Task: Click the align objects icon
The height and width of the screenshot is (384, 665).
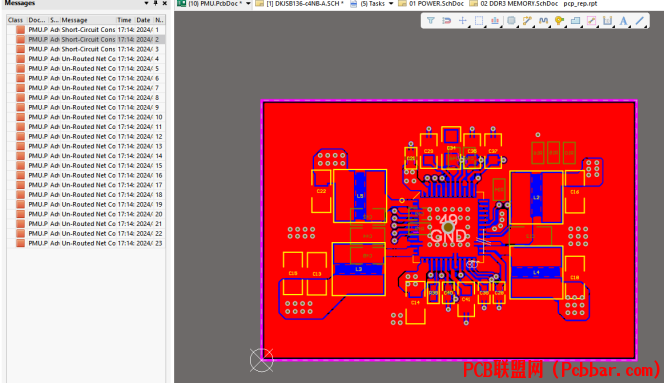Action: click(495, 20)
